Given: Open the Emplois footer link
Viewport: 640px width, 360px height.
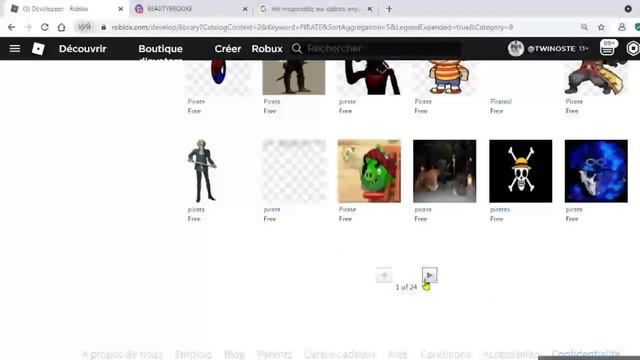Looking at the screenshot, I should click(193, 354).
